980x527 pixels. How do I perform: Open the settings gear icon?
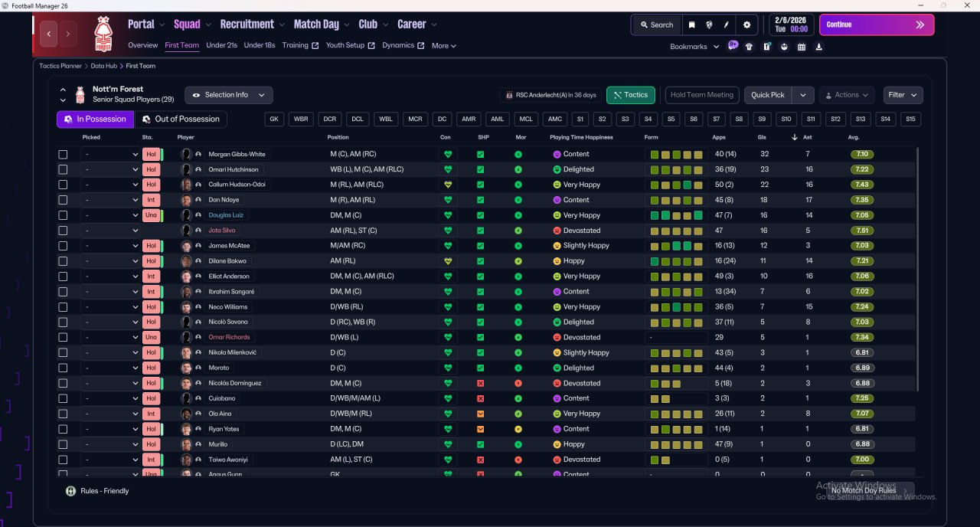(x=747, y=25)
